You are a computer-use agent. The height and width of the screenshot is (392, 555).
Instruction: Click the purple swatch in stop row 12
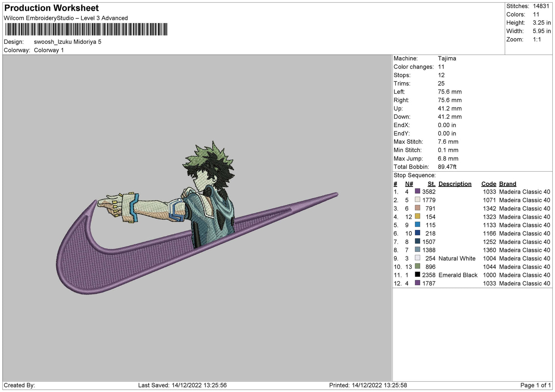(417, 283)
